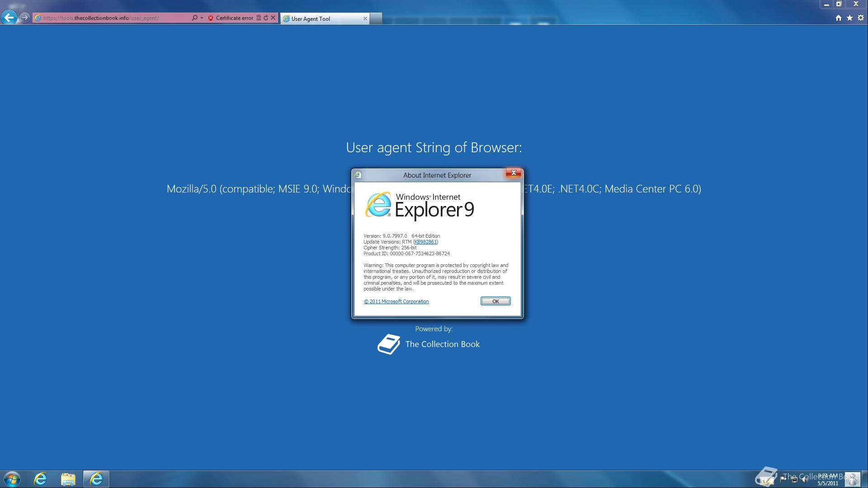868x488 pixels.
Task: Click Show desktop at taskbar end
Action: pyautogui.click(x=864, y=479)
